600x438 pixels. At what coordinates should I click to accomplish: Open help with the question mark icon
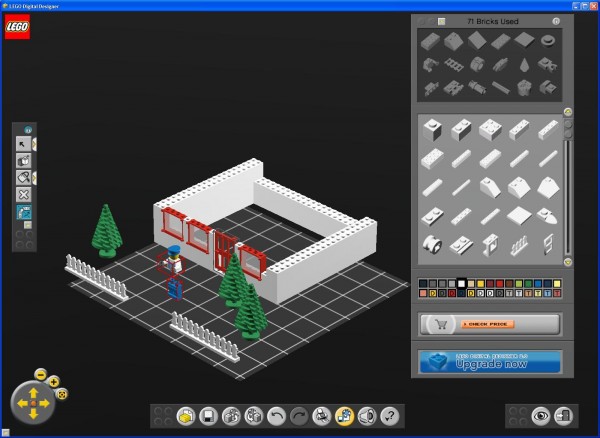tap(390, 416)
